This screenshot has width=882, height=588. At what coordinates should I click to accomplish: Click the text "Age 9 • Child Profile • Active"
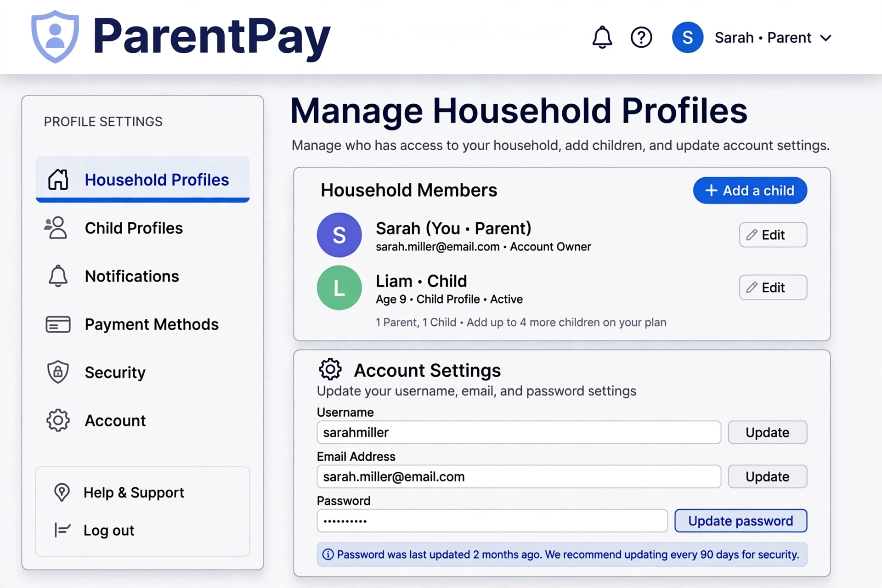tap(449, 299)
